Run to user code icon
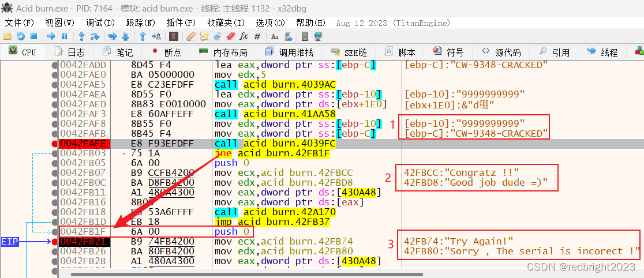Screen dimensions: 644x278 (x=156, y=36)
